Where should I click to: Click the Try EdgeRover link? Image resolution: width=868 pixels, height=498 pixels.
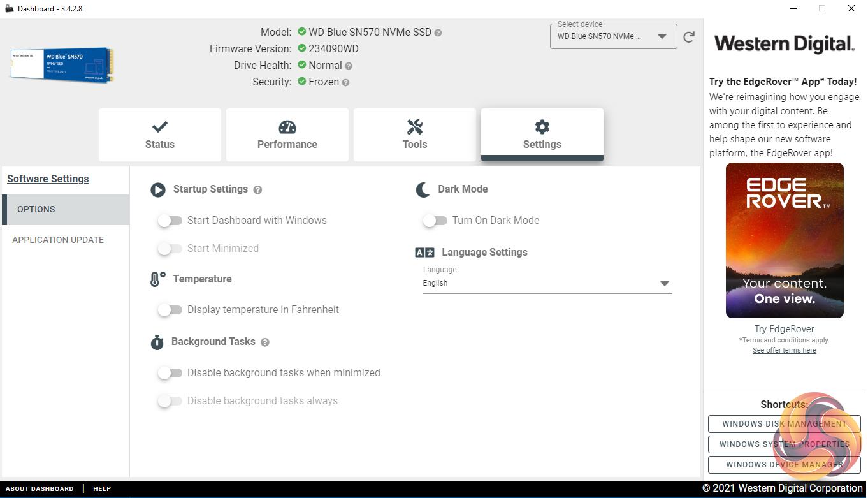point(784,329)
